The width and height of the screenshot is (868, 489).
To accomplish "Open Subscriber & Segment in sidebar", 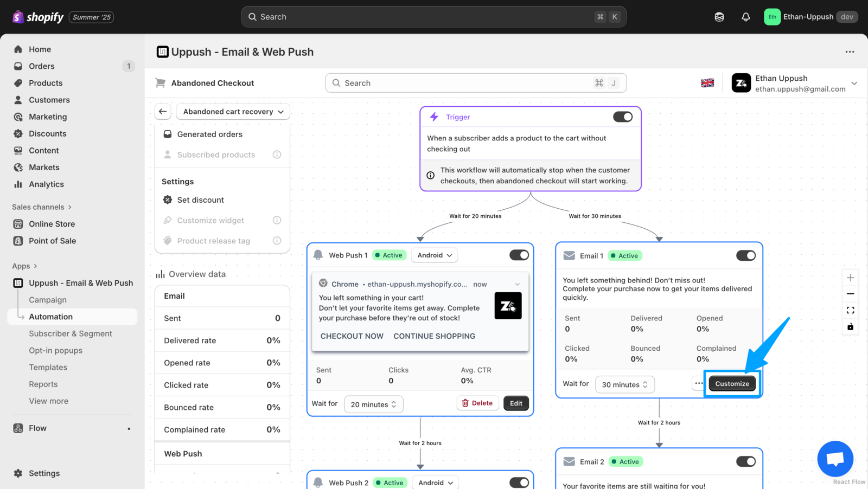I will coord(71,333).
